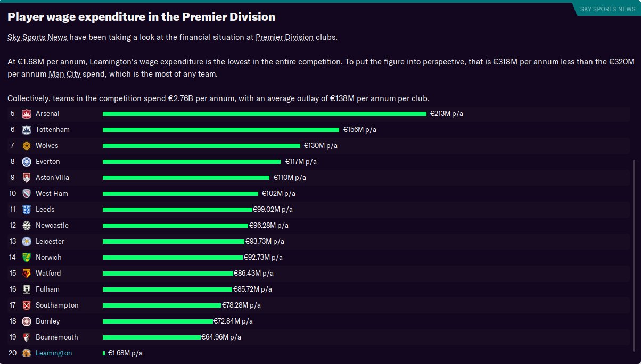Screen dimensions: 641x364
Task: Click Arsenal's green wage bar
Action: tap(264, 114)
